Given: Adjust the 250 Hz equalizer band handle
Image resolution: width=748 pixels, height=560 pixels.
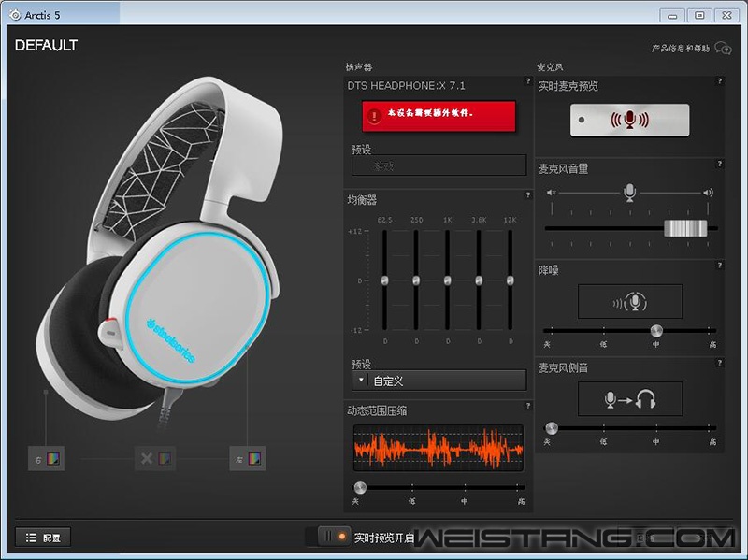Looking at the screenshot, I should click(416, 280).
